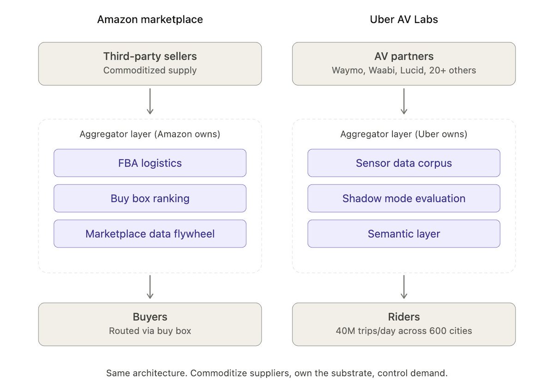Select the AV partners box
The height and width of the screenshot is (392, 554).
(x=404, y=64)
